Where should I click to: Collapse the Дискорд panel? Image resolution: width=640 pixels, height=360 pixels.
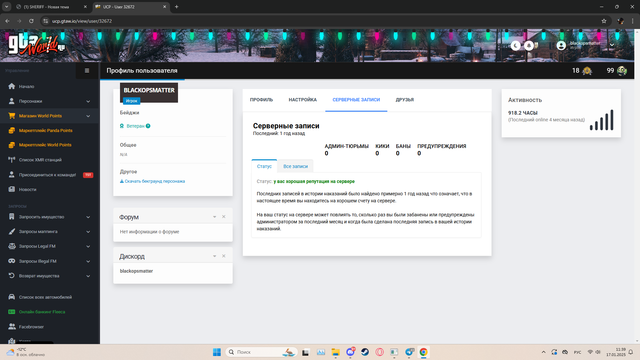(214, 256)
